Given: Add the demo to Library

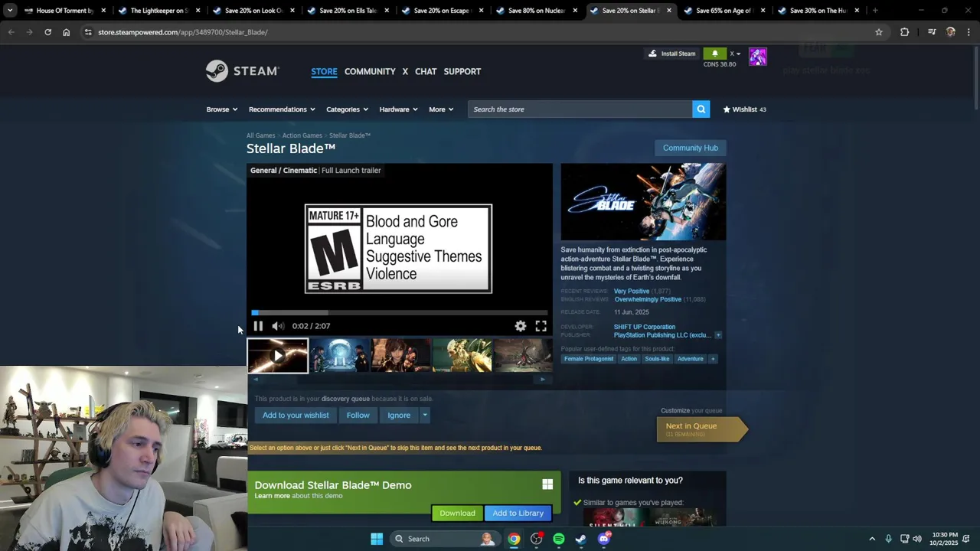Looking at the screenshot, I should [518, 513].
